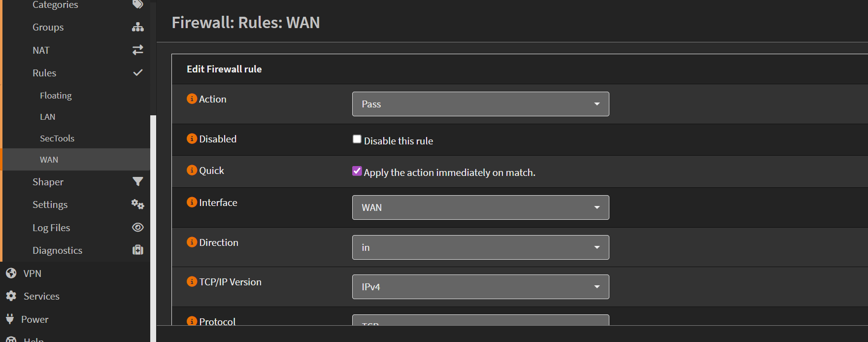
Task: Click the info icon next to Action
Action: coord(192,99)
